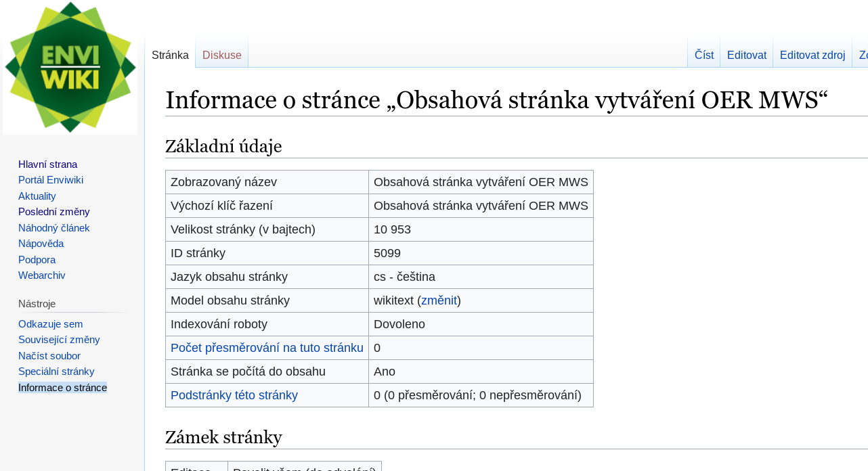
Task: Open Náhodný článek
Action: point(54,228)
